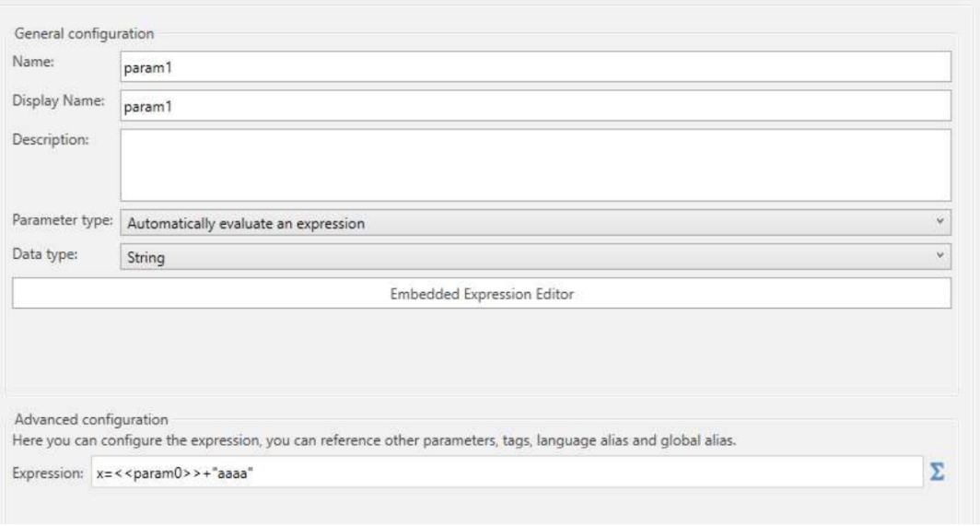Click the Description: label
This screenshot has width=980, height=526.
[x=51, y=139]
